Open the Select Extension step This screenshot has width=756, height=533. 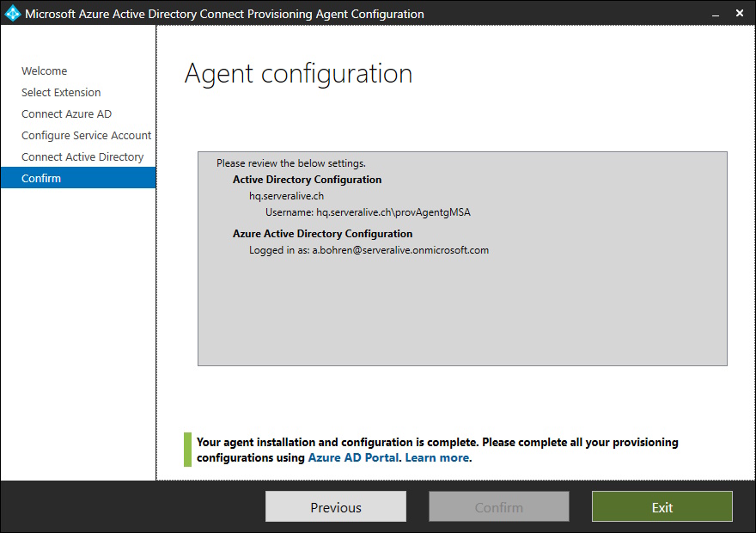click(61, 92)
